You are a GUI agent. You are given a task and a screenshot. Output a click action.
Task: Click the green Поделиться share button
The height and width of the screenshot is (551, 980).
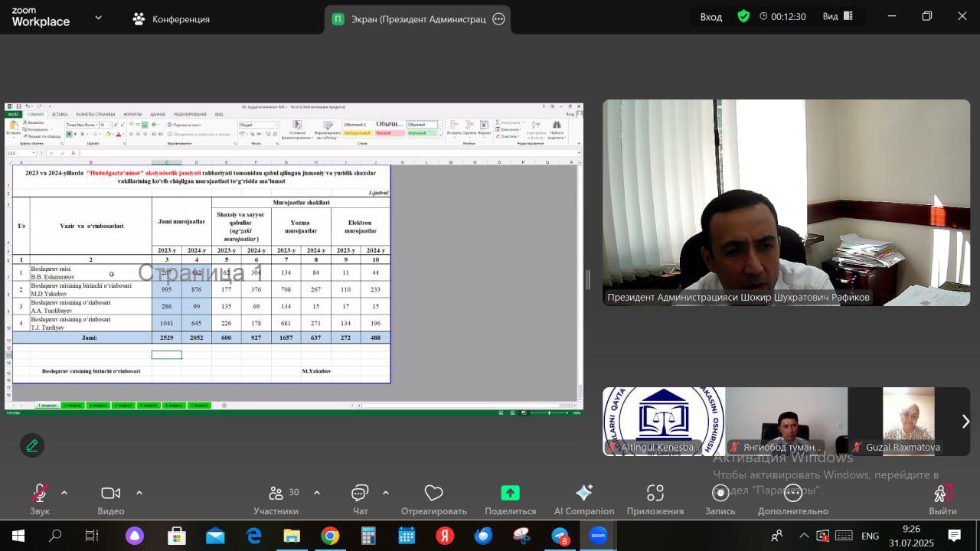(x=510, y=494)
